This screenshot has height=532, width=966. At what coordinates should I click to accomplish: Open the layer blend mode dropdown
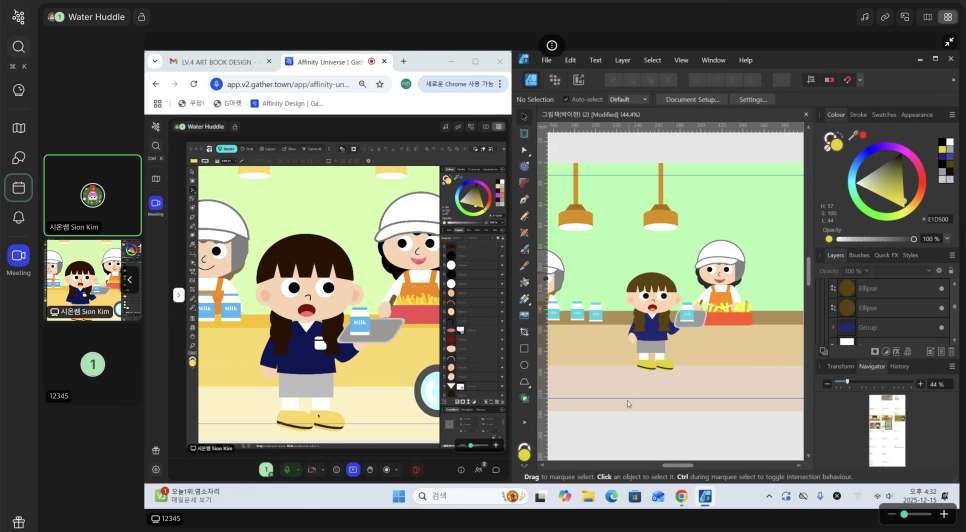tap(903, 271)
